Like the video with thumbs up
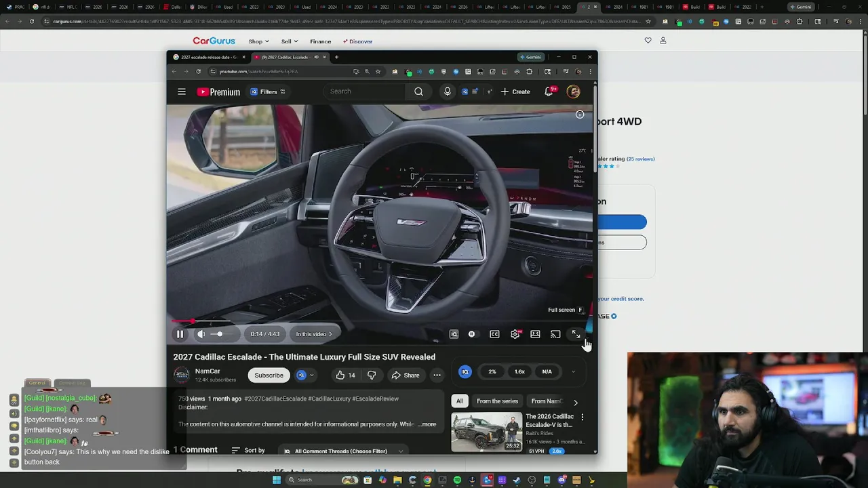This screenshot has height=488, width=868. pos(345,375)
